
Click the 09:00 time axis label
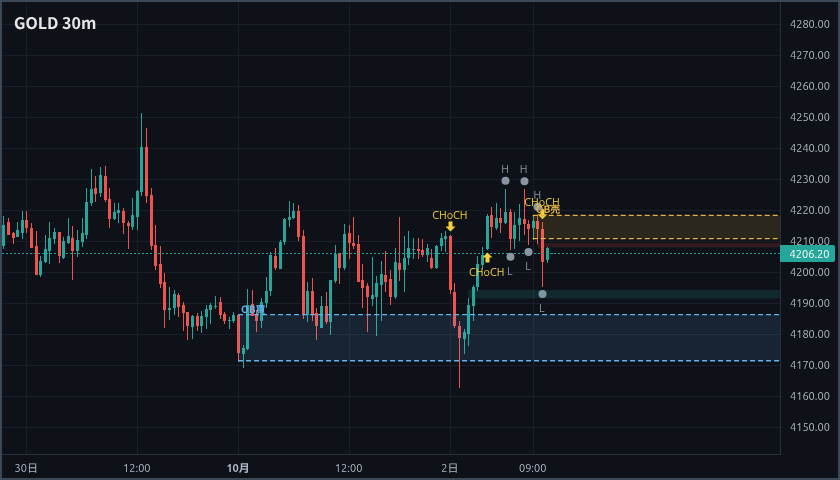(x=533, y=468)
